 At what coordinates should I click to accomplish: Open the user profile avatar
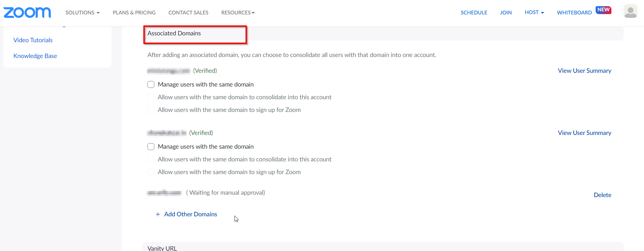pyautogui.click(x=630, y=11)
